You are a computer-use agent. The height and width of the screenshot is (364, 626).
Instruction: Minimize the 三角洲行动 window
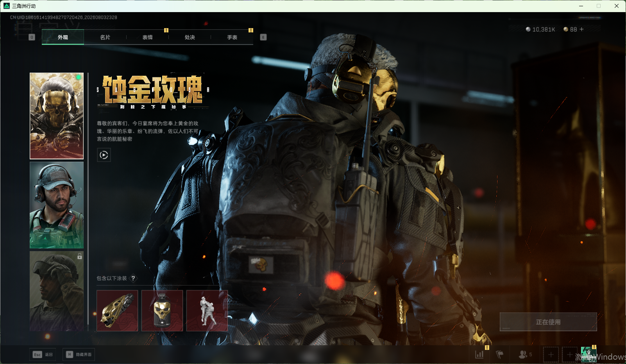pyautogui.click(x=581, y=6)
